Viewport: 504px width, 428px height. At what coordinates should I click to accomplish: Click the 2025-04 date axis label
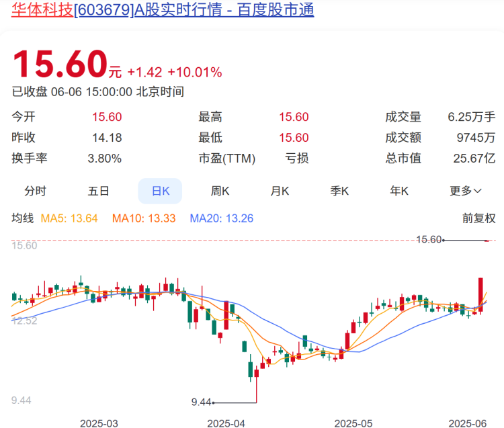point(226,423)
